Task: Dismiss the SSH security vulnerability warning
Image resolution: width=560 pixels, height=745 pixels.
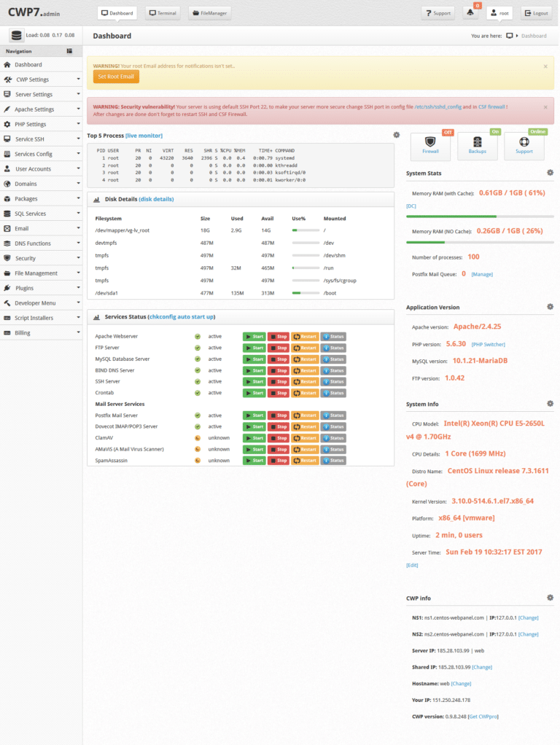Action: pos(545,107)
